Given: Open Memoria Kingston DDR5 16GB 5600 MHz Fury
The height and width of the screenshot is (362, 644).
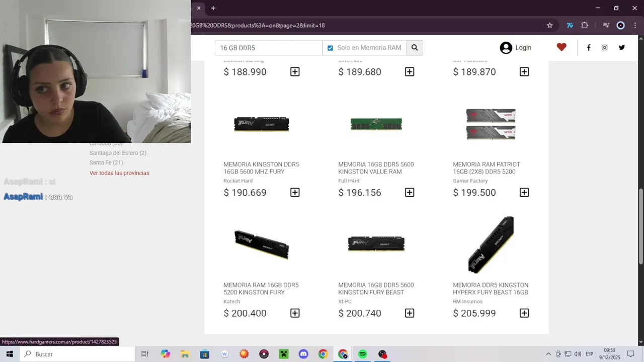Looking at the screenshot, I should pyautogui.click(x=261, y=168).
